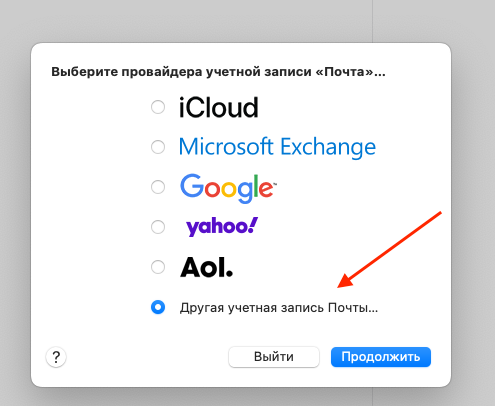Select the iCloud radio button
This screenshot has width=495, height=406.
pyautogui.click(x=158, y=107)
